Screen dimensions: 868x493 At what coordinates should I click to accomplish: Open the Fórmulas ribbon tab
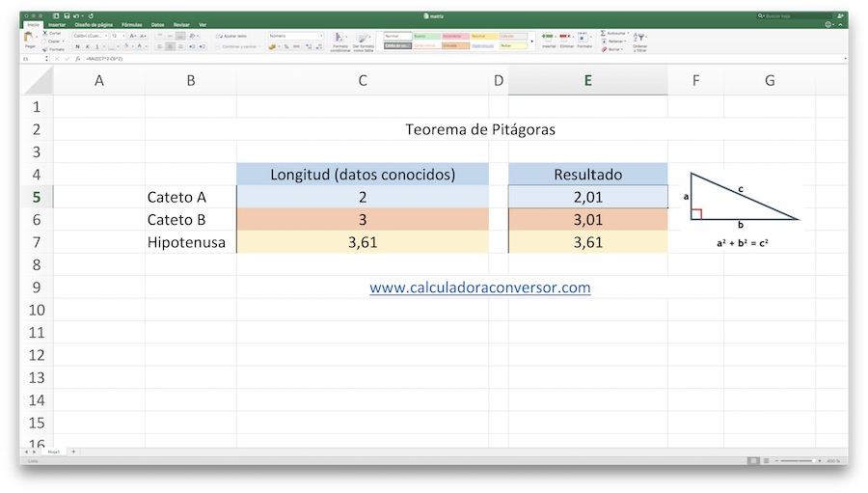click(x=132, y=24)
